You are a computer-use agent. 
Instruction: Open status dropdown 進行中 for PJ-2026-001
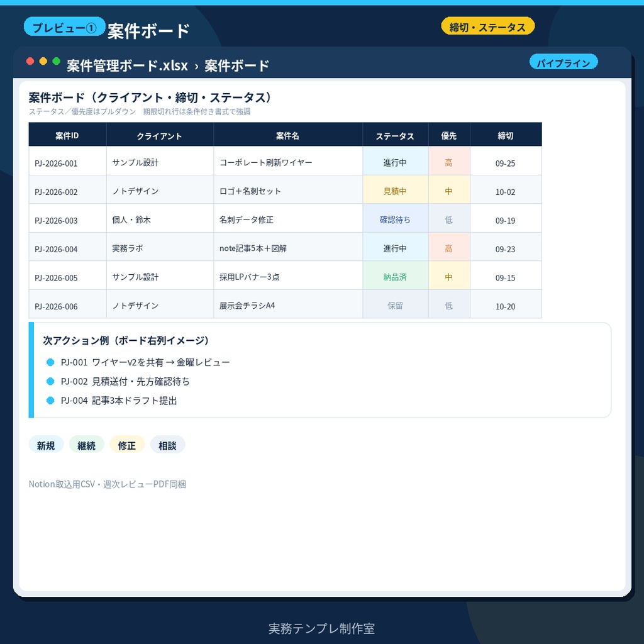coord(395,161)
